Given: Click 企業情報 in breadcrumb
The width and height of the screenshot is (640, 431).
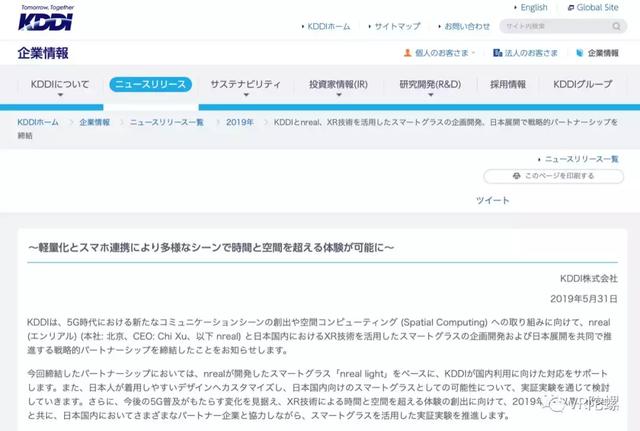Looking at the screenshot, I should 95,122.
